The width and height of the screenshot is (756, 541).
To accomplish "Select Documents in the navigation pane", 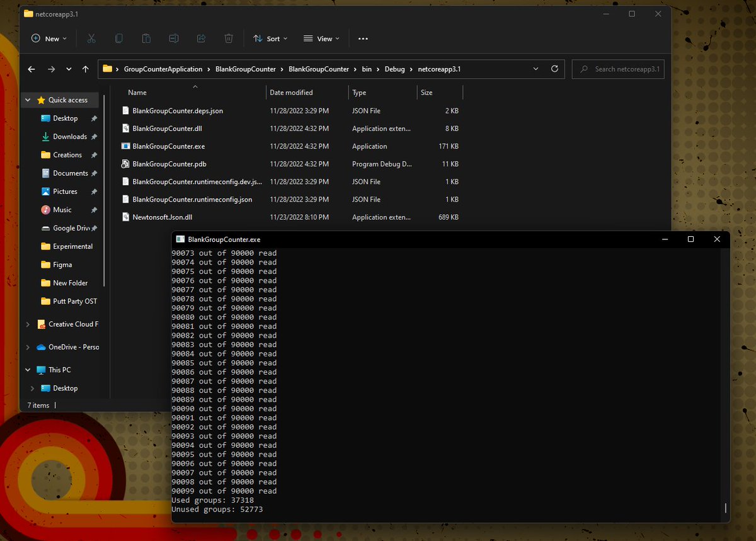I will [x=70, y=173].
